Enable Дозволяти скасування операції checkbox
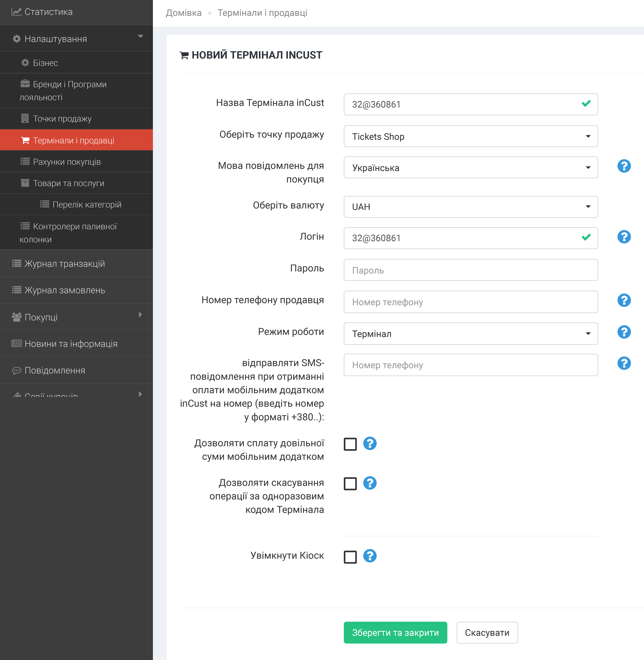 pos(350,484)
